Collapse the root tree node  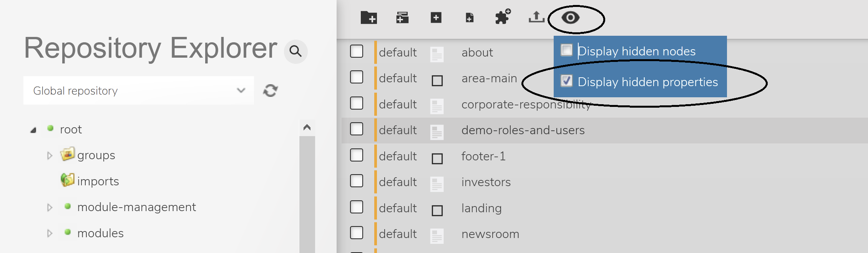tap(33, 130)
